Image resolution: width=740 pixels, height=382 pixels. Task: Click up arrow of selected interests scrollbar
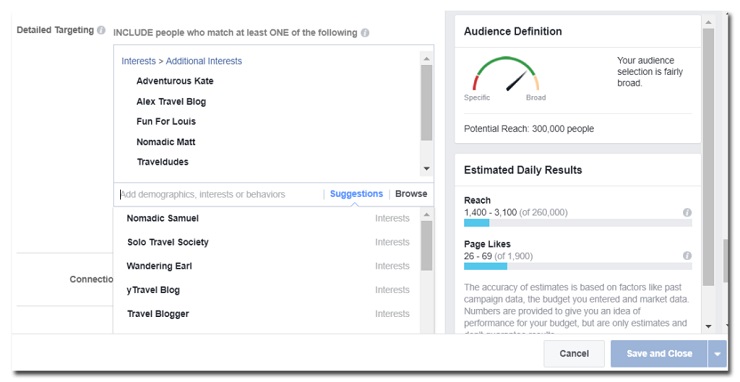427,59
